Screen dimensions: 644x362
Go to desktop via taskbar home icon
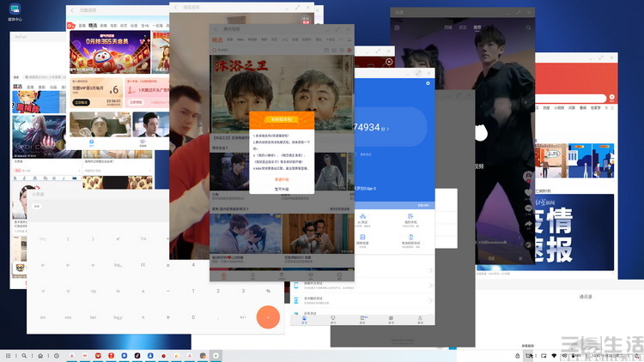40,356
